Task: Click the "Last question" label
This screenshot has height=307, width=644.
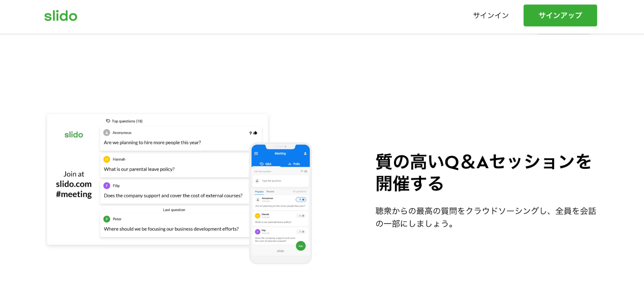Action: 174,210
